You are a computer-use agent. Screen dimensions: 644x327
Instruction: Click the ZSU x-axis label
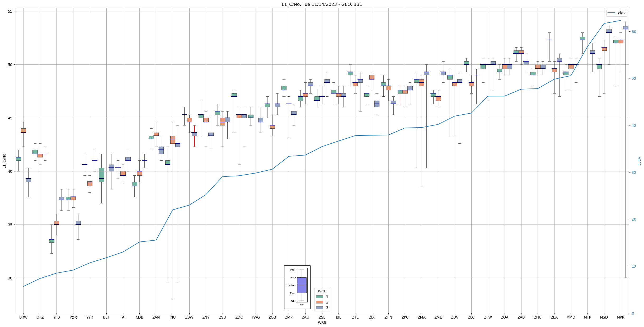pos(223,317)
